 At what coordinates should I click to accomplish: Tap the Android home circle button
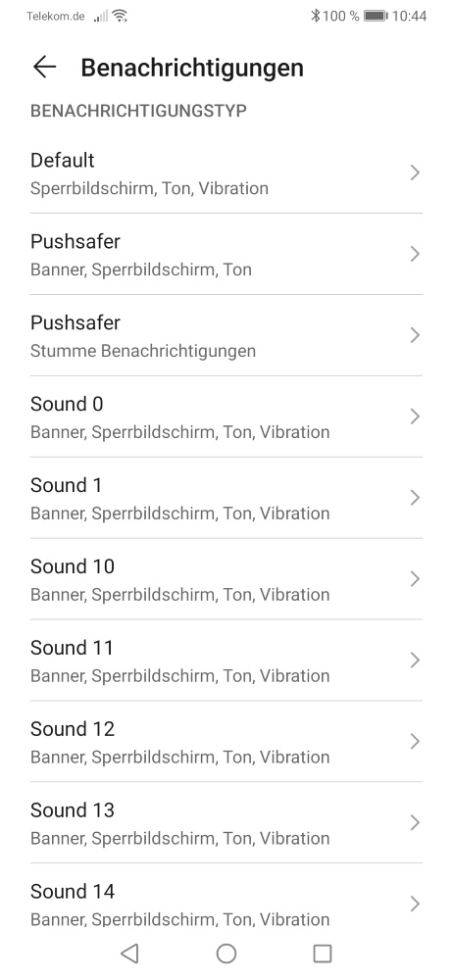click(x=226, y=953)
